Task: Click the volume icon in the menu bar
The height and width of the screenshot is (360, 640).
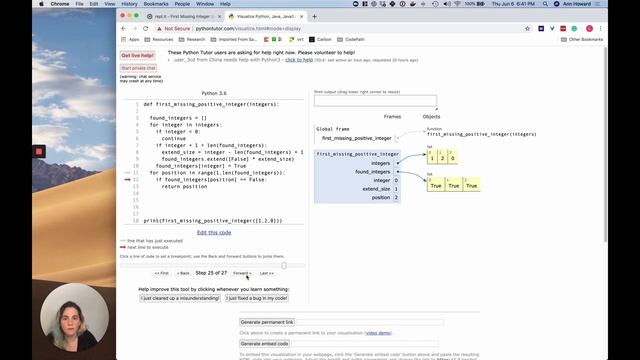Action: pyautogui.click(x=447, y=4)
